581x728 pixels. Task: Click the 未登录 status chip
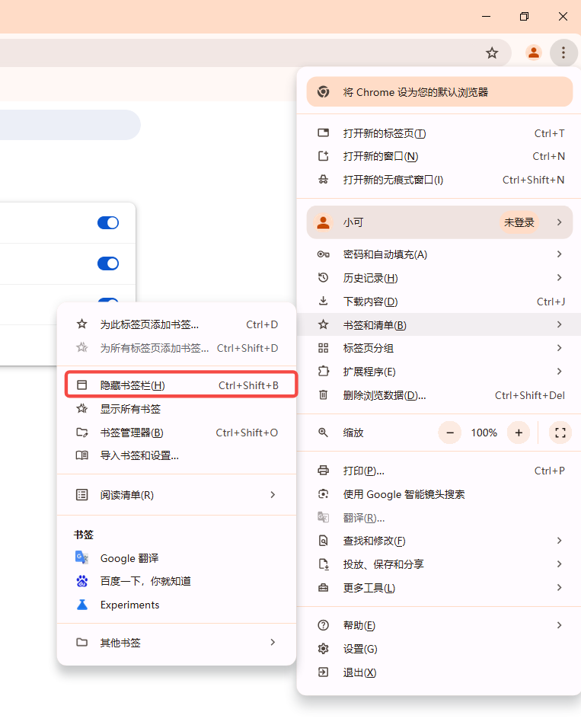point(519,222)
